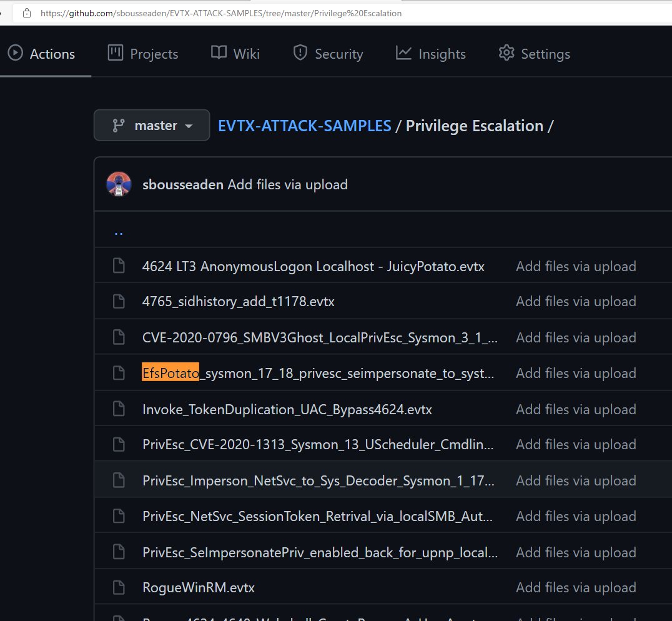Expand the master branch dropdown
Image resolution: width=672 pixels, height=621 pixels.
[152, 125]
